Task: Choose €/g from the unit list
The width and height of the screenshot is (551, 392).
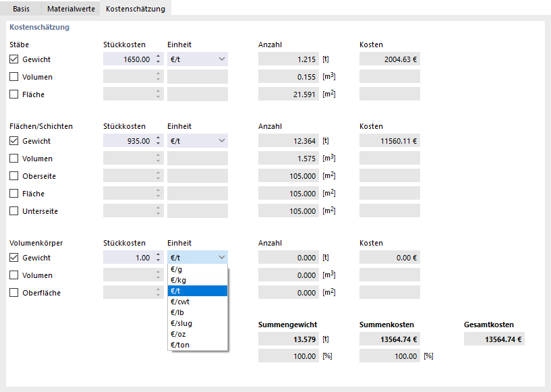Action: (198, 269)
